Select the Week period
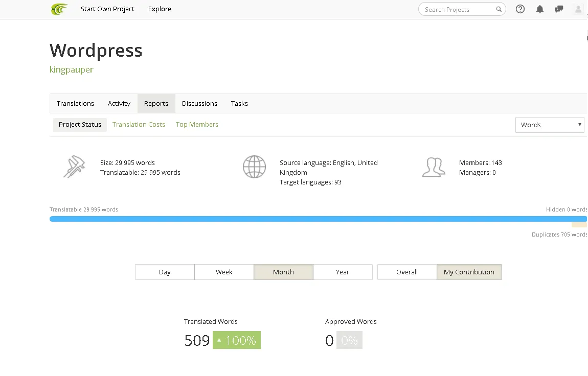 coord(224,272)
